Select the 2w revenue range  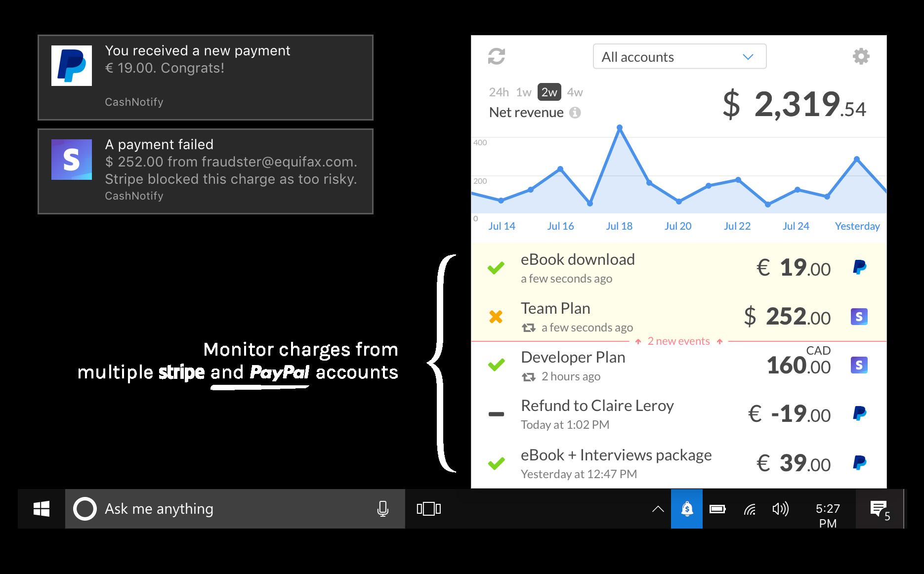[x=549, y=92]
